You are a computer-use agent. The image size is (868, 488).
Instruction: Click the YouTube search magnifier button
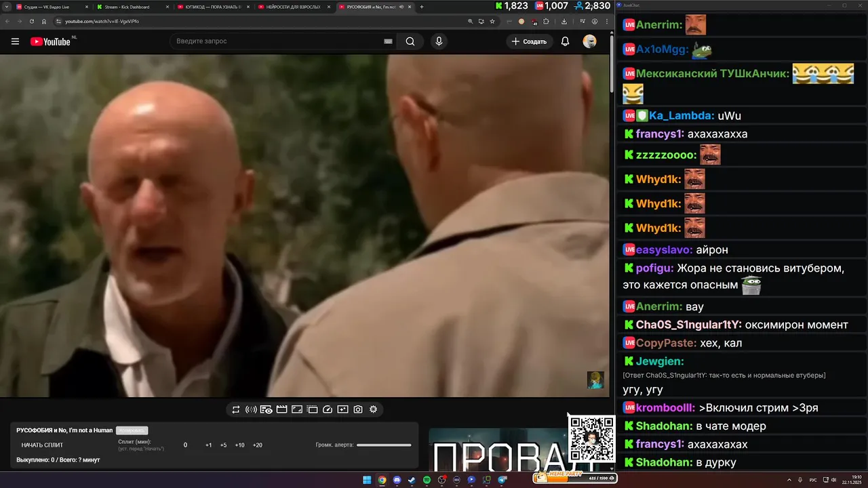coord(410,41)
